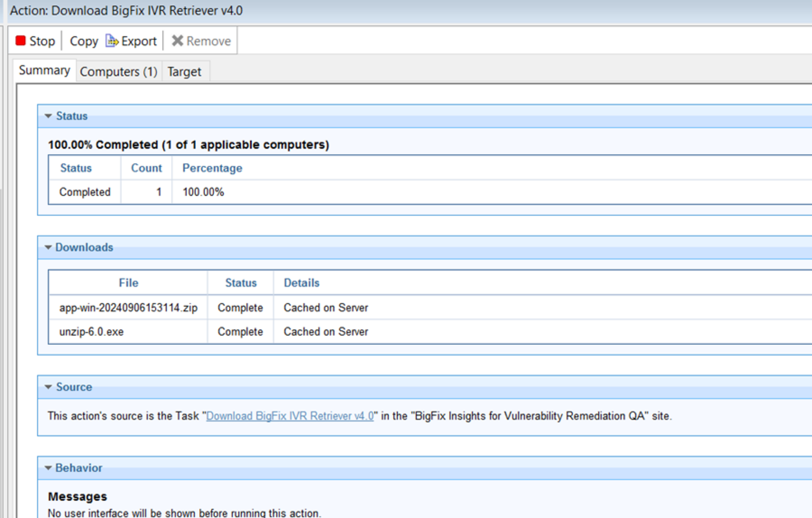Click Cached on Server for app-win zip

326,308
